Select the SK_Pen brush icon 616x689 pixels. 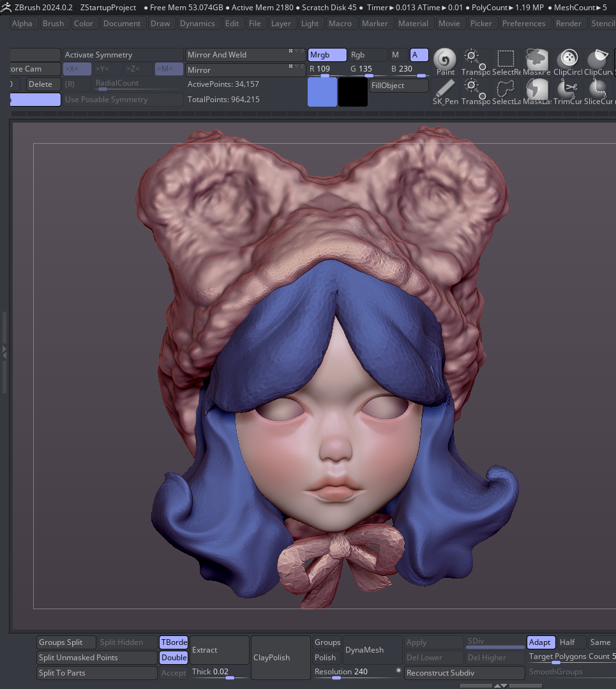coord(445,91)
